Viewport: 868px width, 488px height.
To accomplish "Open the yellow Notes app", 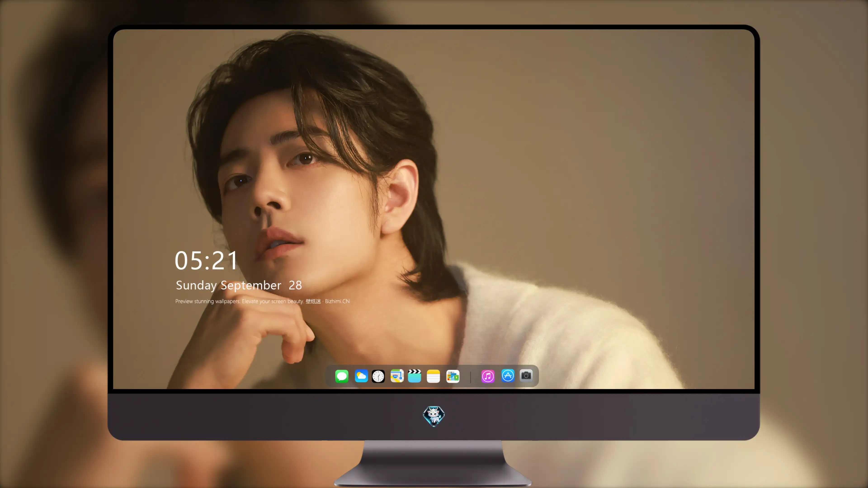I will (433, 376).
